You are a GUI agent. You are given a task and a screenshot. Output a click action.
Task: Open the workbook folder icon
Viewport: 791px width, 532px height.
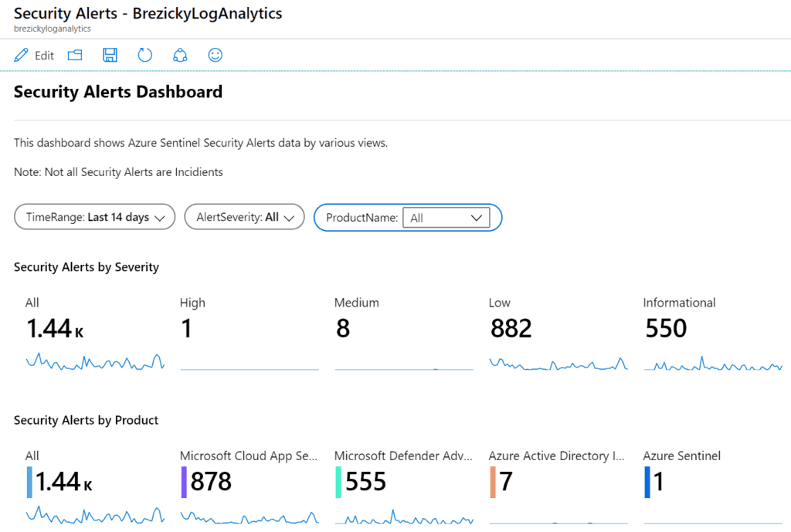75,55
